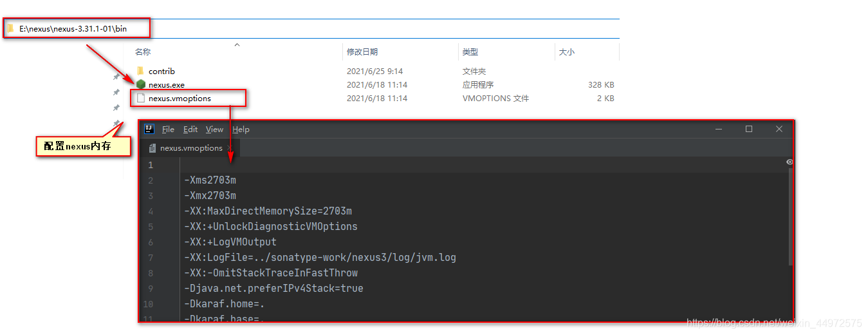Click the -Xmx2703m line in editor

(210, 196)
